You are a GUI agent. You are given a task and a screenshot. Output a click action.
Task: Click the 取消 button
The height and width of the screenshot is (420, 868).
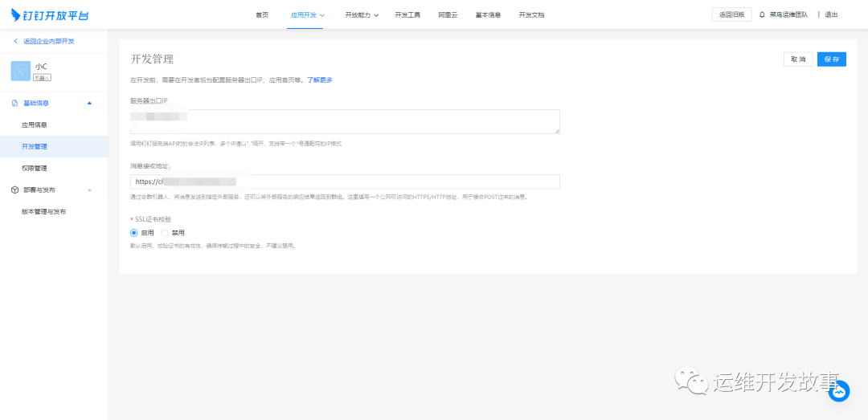[x=797, y=59]
